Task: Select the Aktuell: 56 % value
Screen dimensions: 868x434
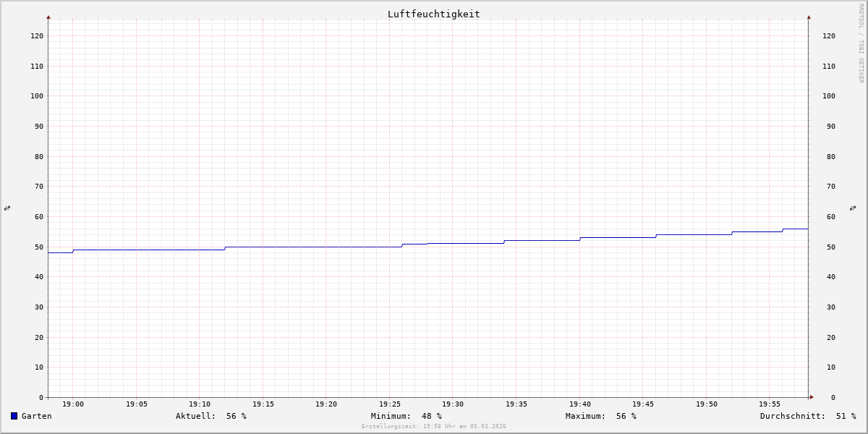Action: [x=211, y=416]
